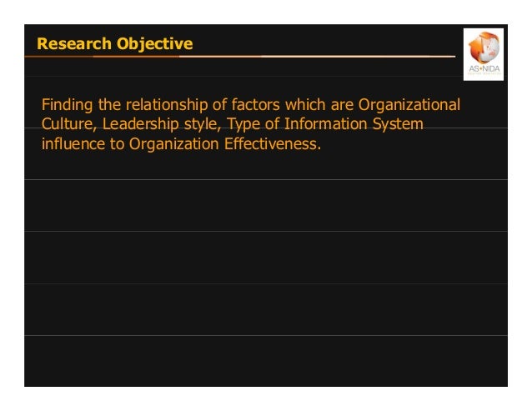Click the word 'influence' in the third line
This screenshot has height=411, width=532.
70,144
